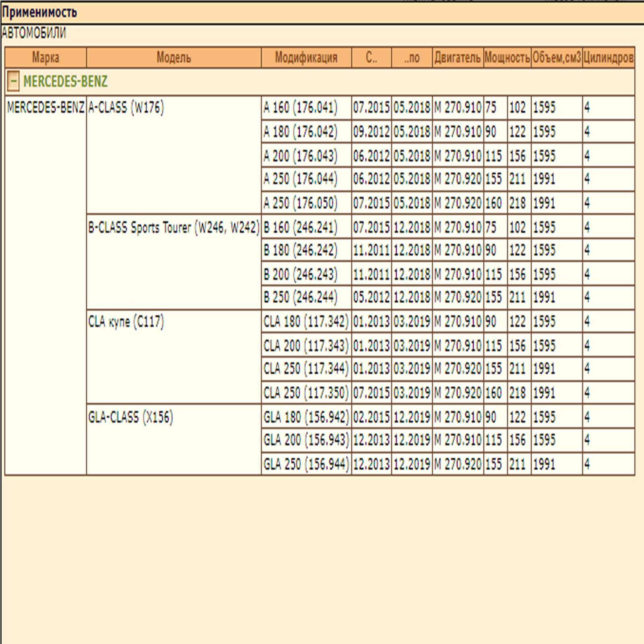The width and height of the screenshot is (644, 644).
Task: Click the Применимость section title
Action: (39, 12)
